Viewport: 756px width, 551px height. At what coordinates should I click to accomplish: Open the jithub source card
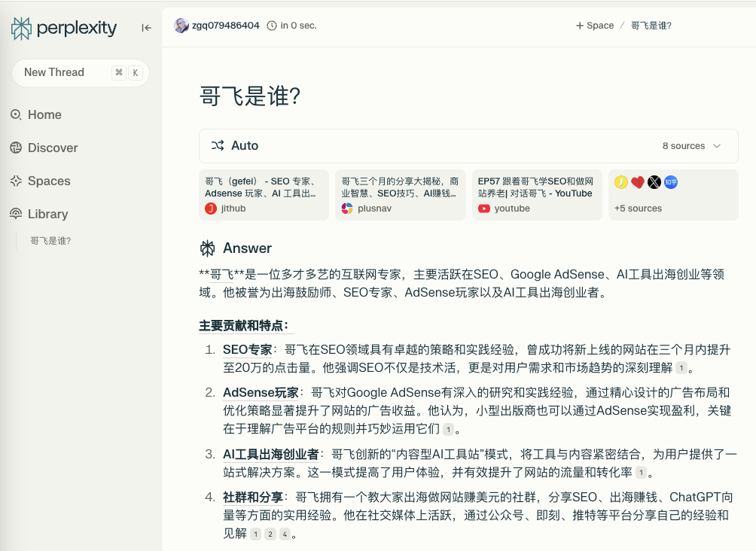pyautogui.click(x=264, y=195)
